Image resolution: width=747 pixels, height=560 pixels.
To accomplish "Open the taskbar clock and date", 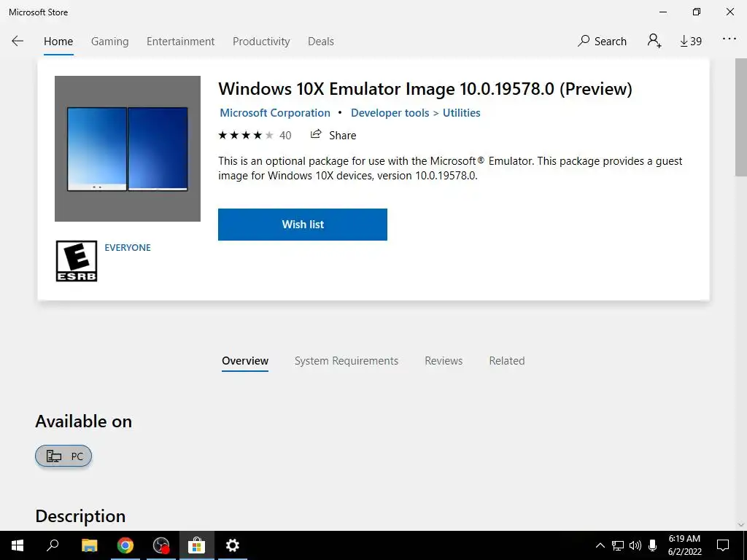I will coord(684,545).
